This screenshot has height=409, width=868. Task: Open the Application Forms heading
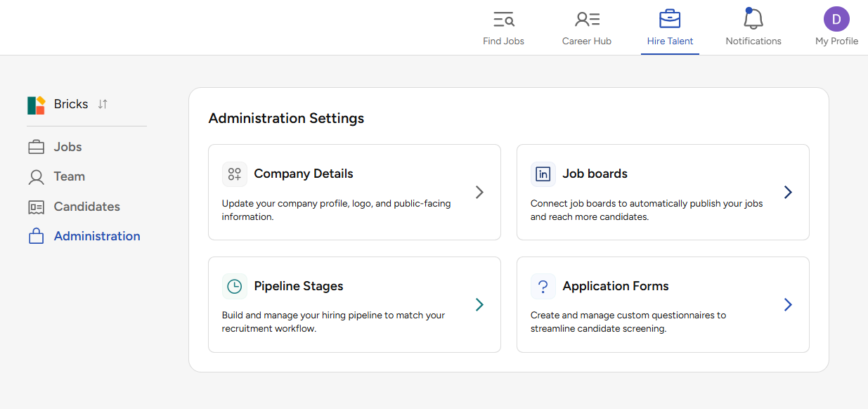click(x=616, y=286)
